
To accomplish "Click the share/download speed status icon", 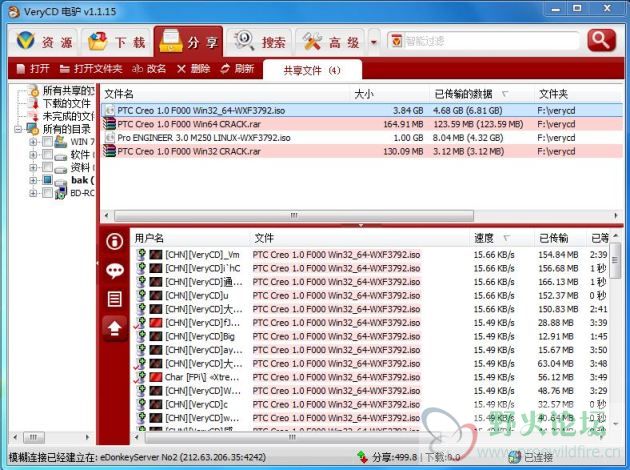I will (362, 457).
